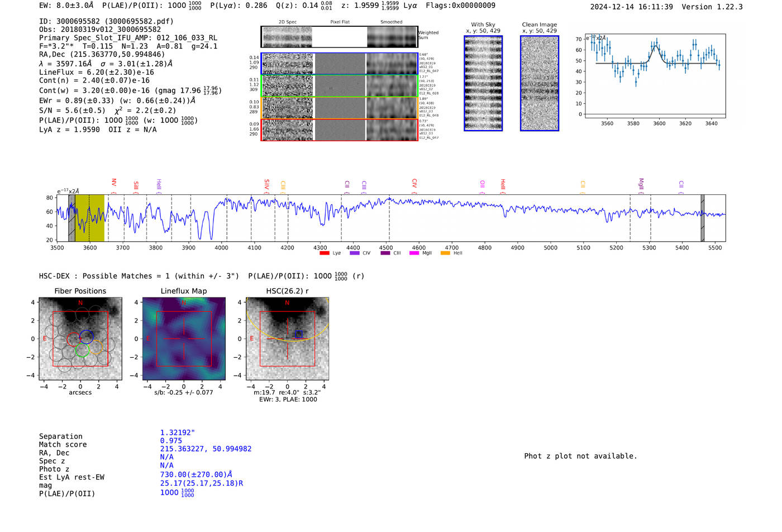Click the magenta MgII legend swatch

tap(414, 253)
